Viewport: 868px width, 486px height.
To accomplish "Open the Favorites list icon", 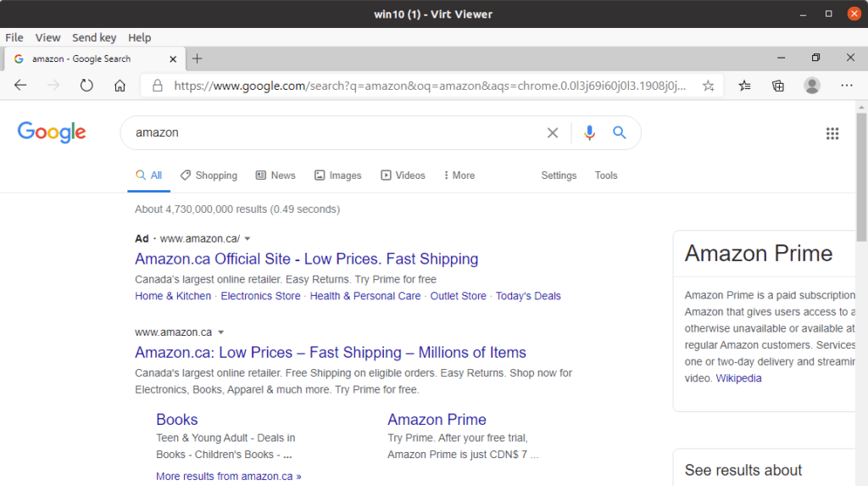I will [744, 86].
